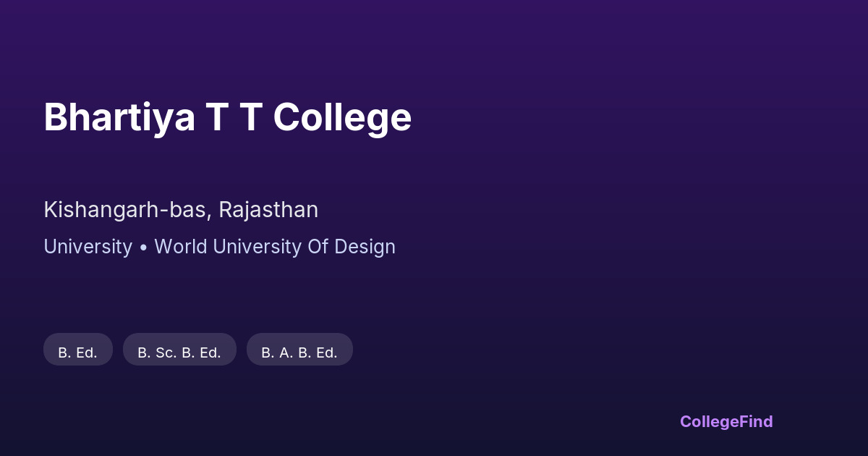Click the word Bhartiya in the title
This screenshot has width=868, height=456.
click(119, 117)
